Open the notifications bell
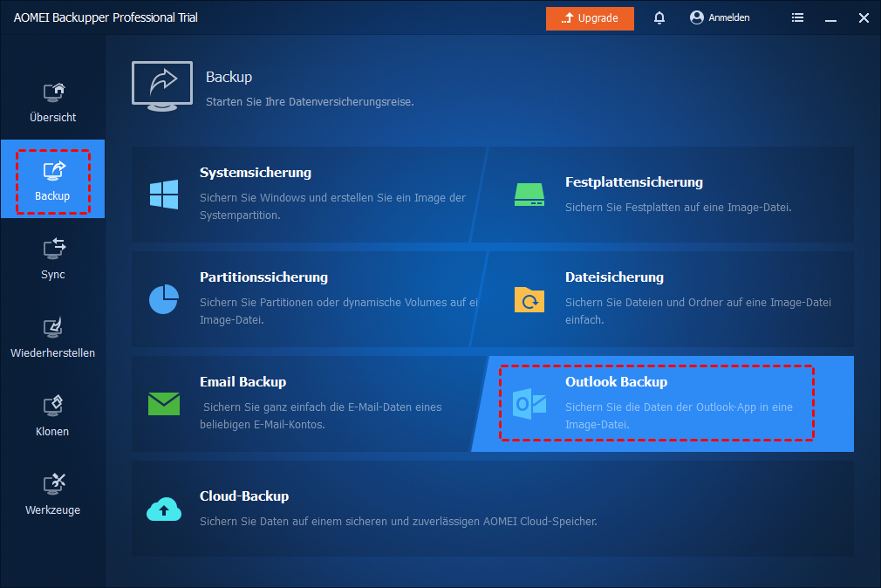The width and height of the screenshot is (881, 588). click(x=659, y=18)
